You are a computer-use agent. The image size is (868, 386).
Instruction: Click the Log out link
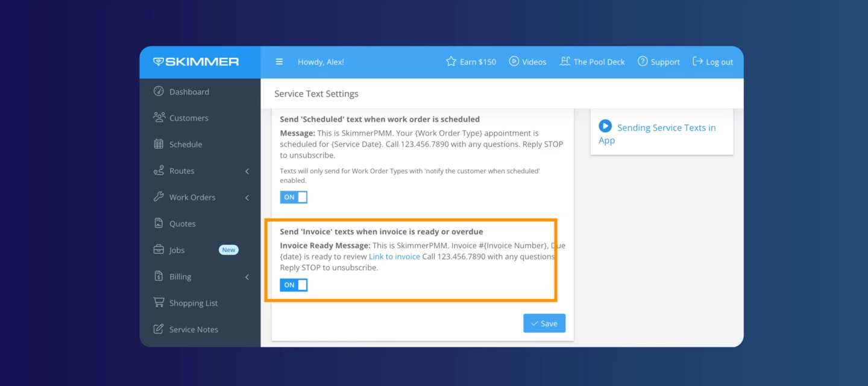click(712, 62)
